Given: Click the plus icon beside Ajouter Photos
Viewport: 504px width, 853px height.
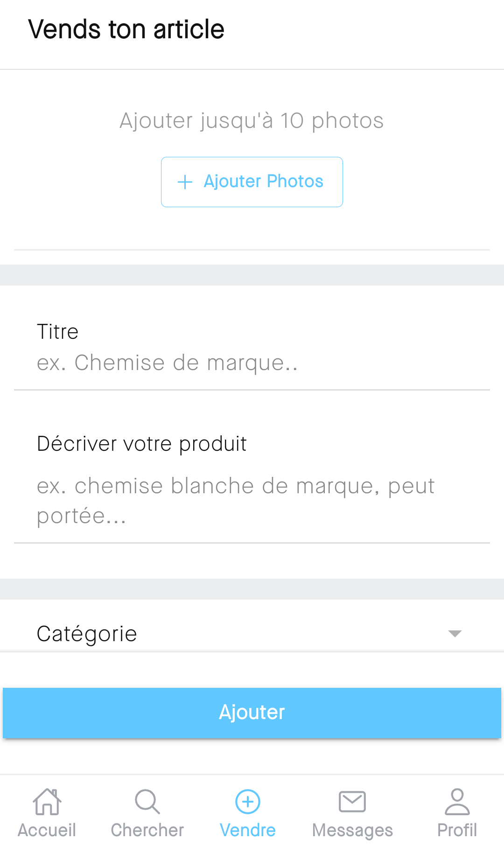Looking at the screenshot, I should point(185,182).
